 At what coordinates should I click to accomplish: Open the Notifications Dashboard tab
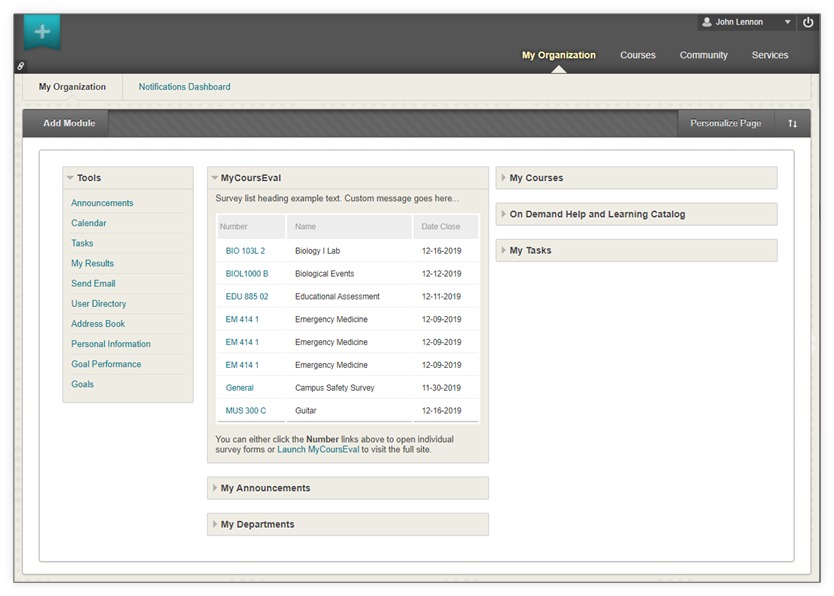click(x=184, y=87)
